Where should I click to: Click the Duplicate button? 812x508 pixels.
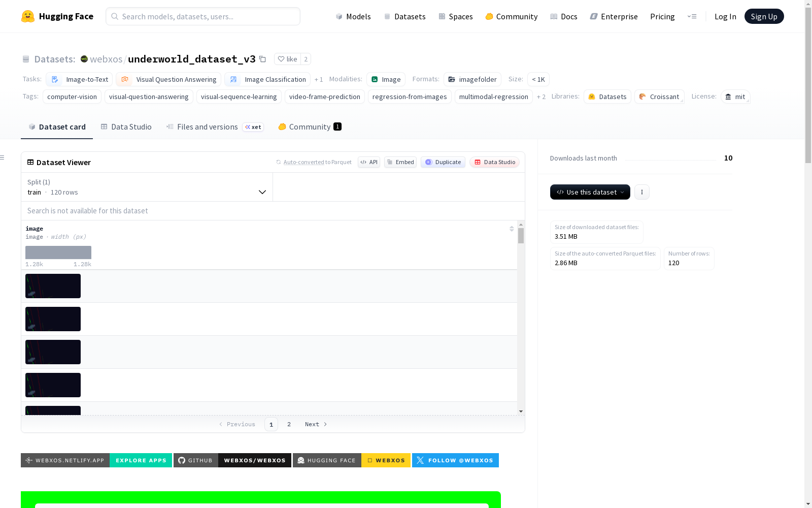443,162
